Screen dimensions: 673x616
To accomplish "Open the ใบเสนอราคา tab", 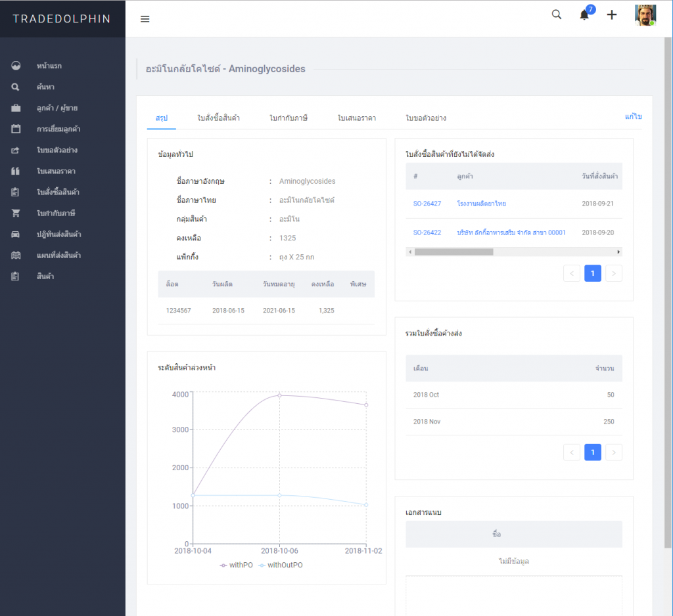I will pos(357,118).
